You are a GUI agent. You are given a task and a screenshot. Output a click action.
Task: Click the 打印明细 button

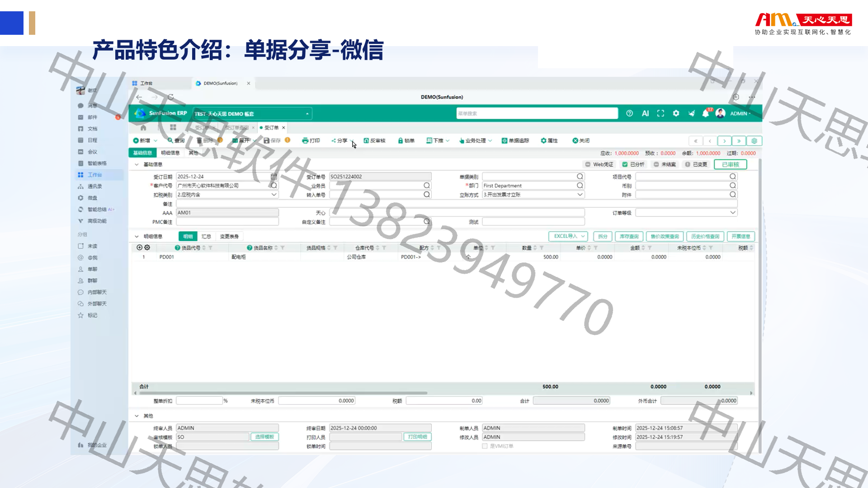[x=418, y=437]
